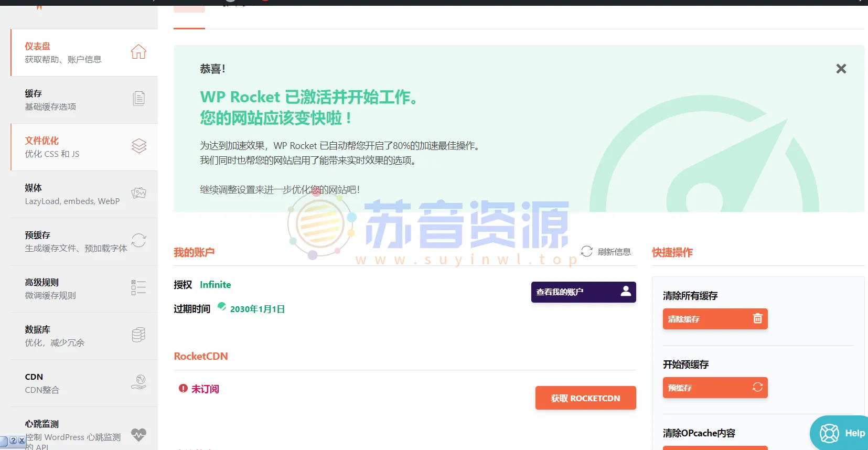This screenshot has height=450, width=868.
Task: Click the 获取 ROCKETCDN button
Action: (586, 398)
